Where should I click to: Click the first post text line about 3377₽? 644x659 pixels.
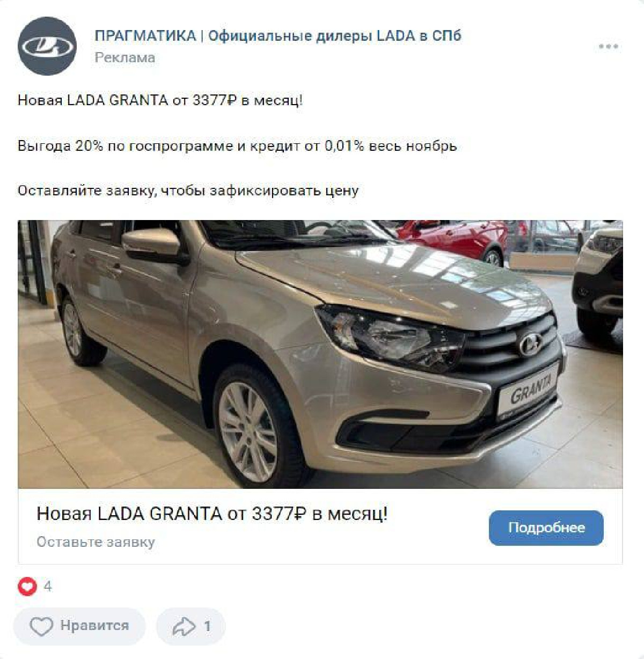tap(160, 100)
